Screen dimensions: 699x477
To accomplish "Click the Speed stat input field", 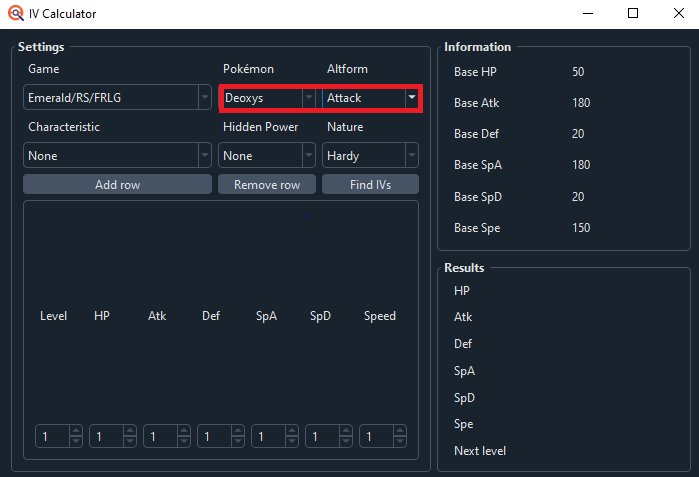I will tap(377, 436).
